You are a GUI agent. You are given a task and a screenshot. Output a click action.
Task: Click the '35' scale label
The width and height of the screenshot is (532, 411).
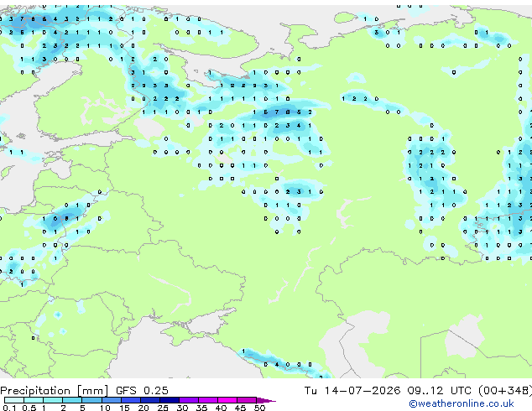pos(201,408)
